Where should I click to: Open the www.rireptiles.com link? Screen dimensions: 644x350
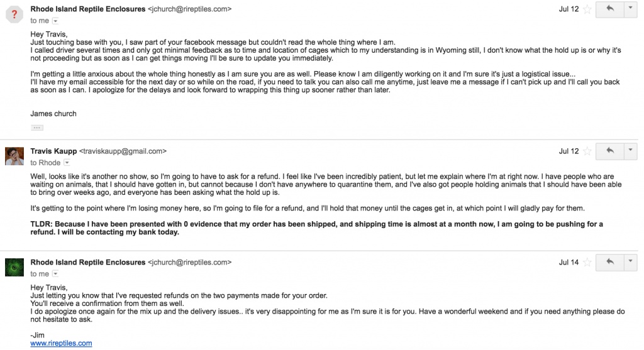[x=61, y=343]
